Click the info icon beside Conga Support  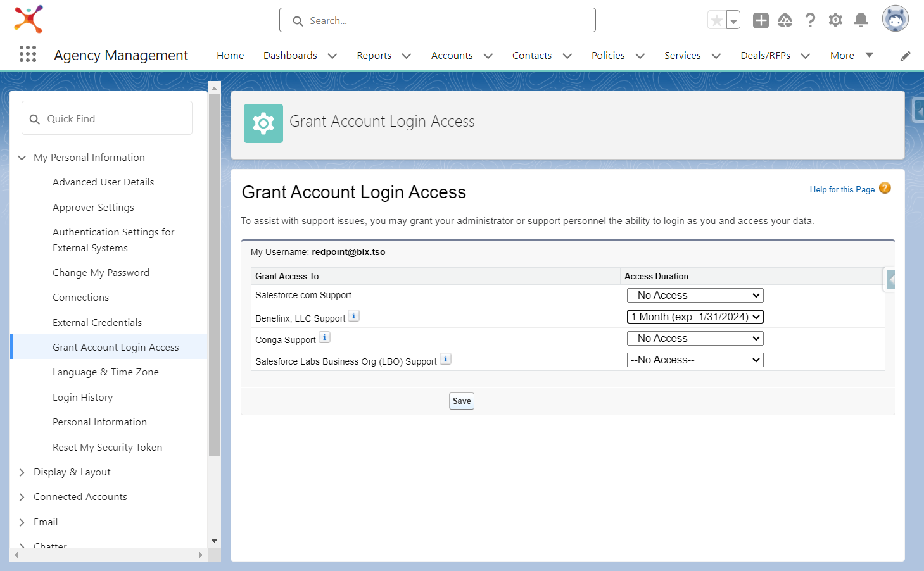[x=324, y=337]
